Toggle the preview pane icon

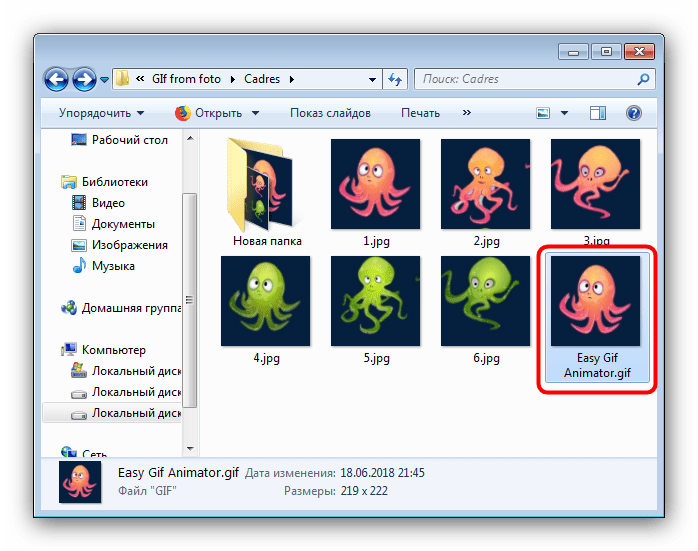[x=597, y=113]
